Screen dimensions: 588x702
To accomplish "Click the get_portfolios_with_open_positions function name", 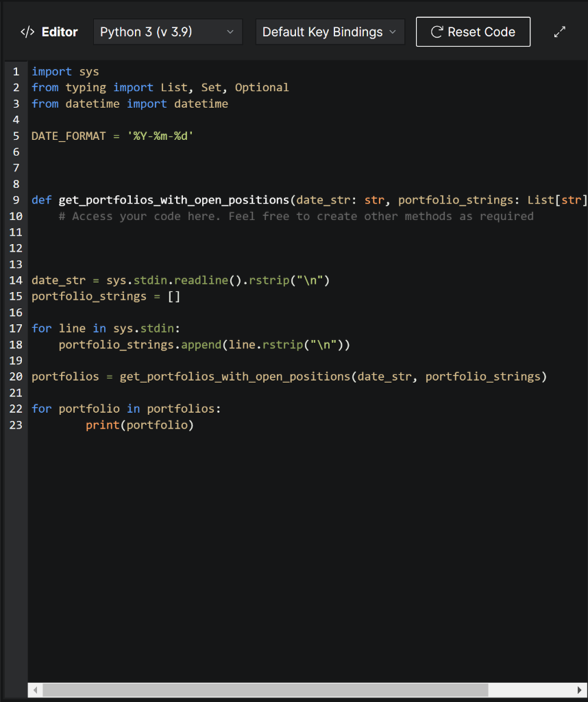I will (x=174, y=199).
